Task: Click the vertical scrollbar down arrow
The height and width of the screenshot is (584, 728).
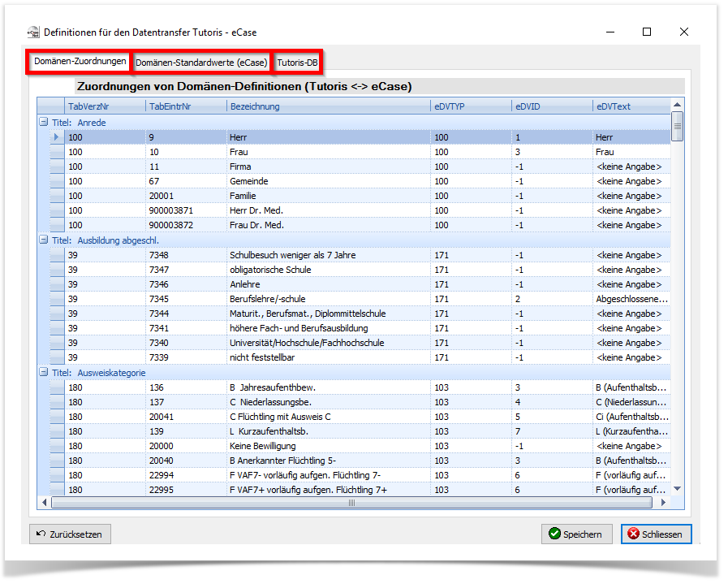Action: pyautogui.click(x=678, y=489)
